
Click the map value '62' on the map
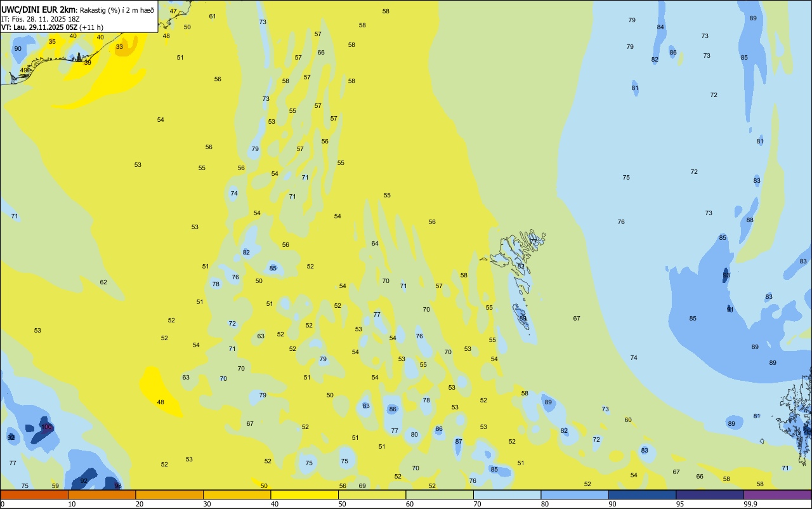point(103,282)
